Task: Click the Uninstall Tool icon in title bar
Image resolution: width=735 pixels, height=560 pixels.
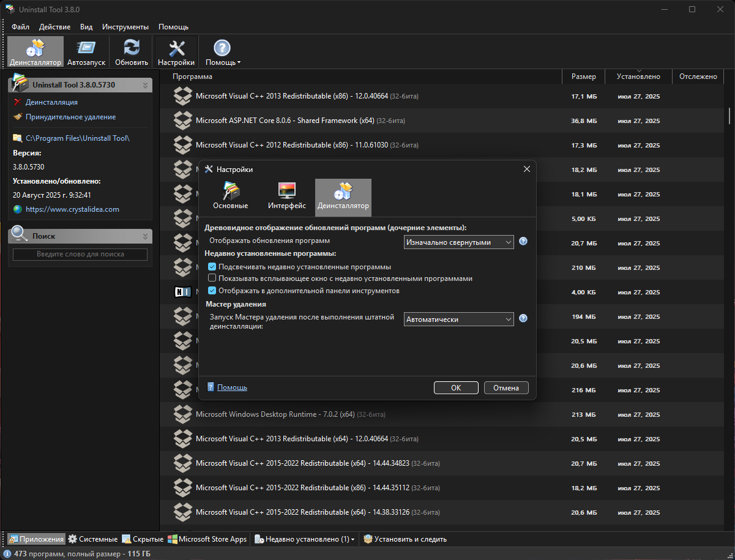Action: click(x=10, y=9)
